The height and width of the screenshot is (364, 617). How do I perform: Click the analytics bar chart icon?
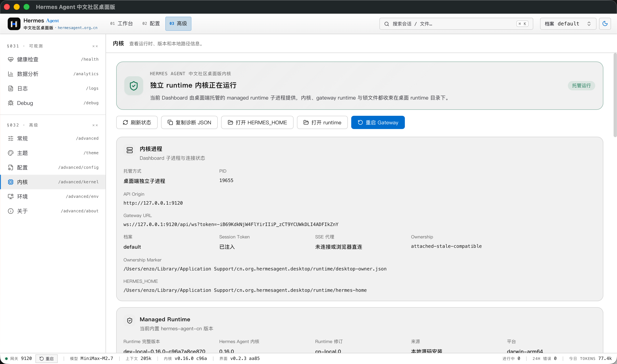(10, 74)
